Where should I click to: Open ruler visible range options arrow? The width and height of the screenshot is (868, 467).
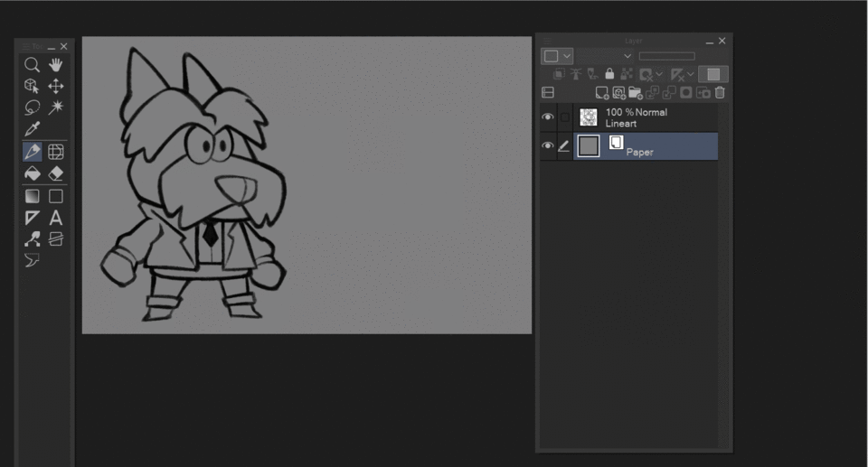pyautogui.click(x=690, y=73)
